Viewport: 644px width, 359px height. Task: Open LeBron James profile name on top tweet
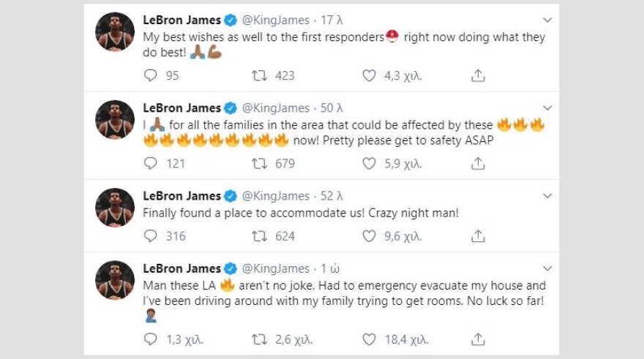click(182, 20)
